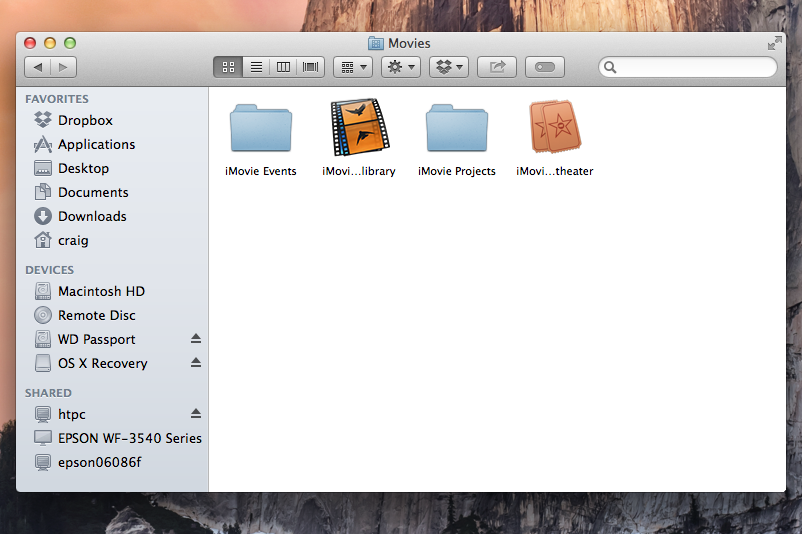Viewport: 802px width, 534px height.
Task: Open Desktop in the sidebar
Action: 112,168
